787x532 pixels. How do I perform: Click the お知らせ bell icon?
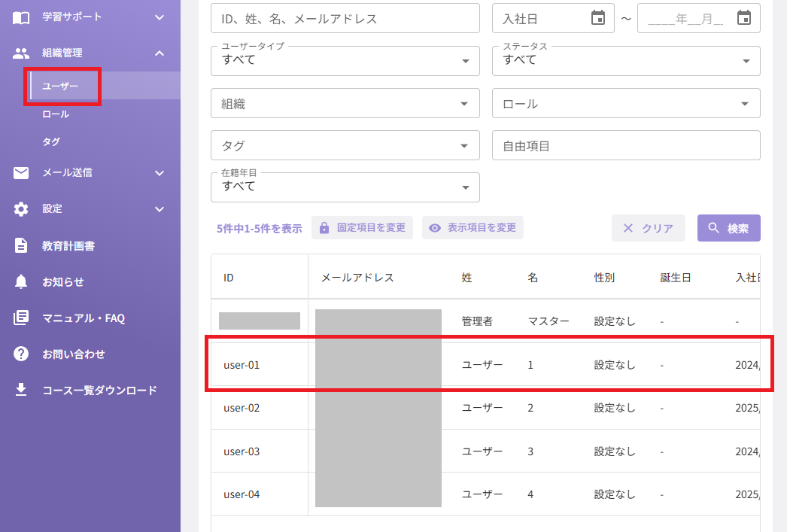tap(20, 281)
